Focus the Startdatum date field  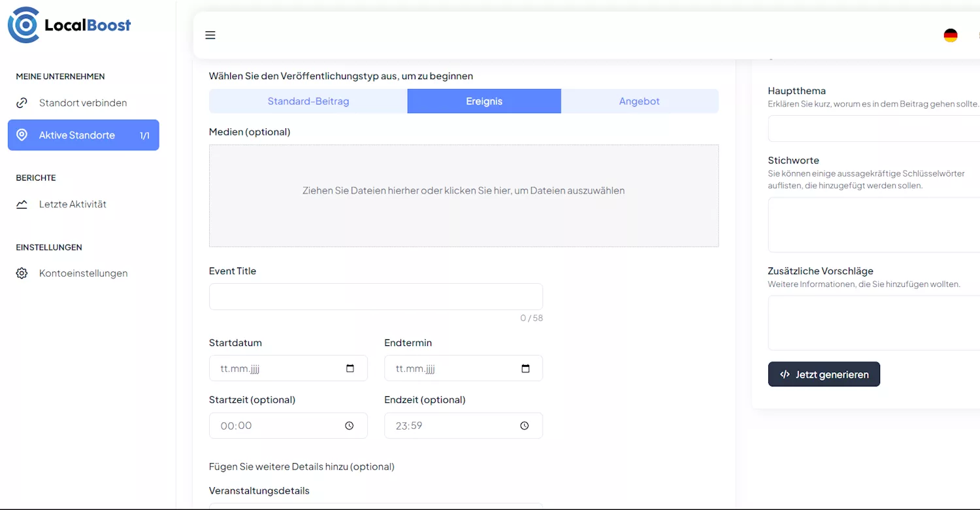coord(288,368)
